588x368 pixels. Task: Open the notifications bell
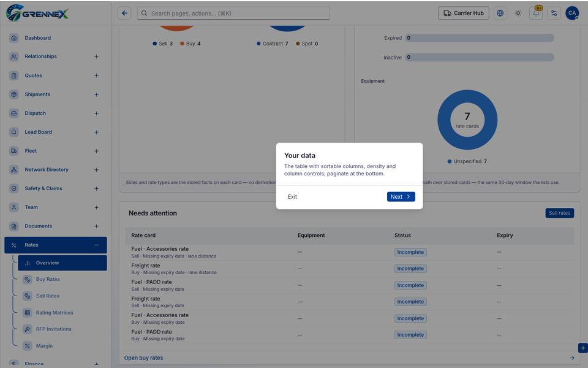pos(536,13)
